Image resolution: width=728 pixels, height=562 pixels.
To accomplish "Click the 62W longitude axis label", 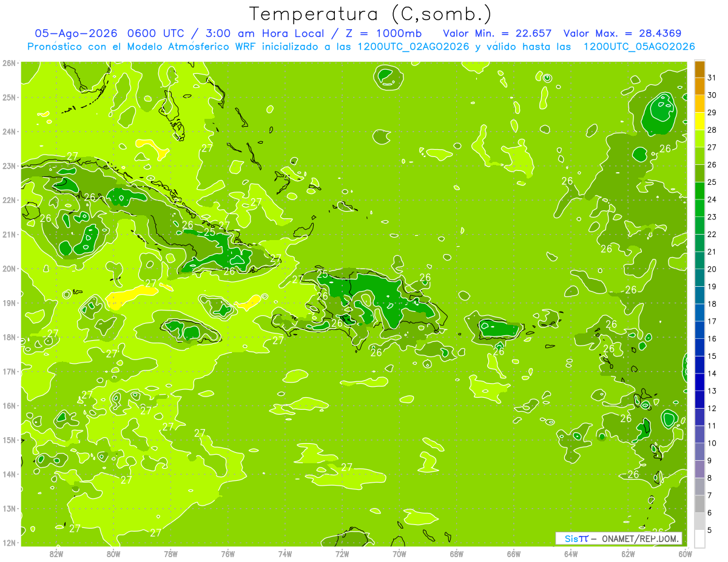I will point(628,554).
